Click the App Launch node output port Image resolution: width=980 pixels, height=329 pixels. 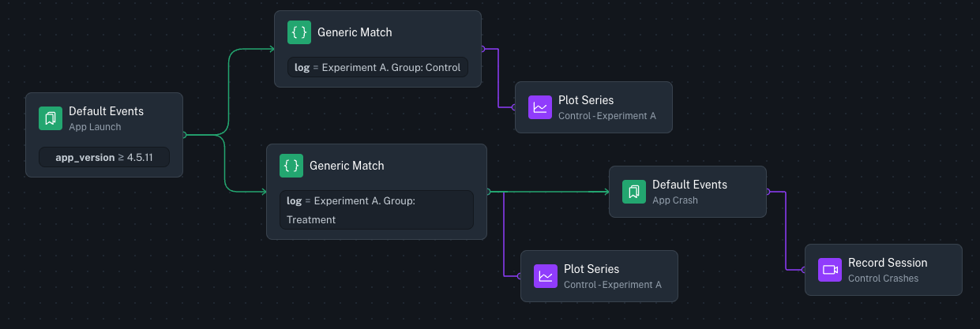click(184, 135)
